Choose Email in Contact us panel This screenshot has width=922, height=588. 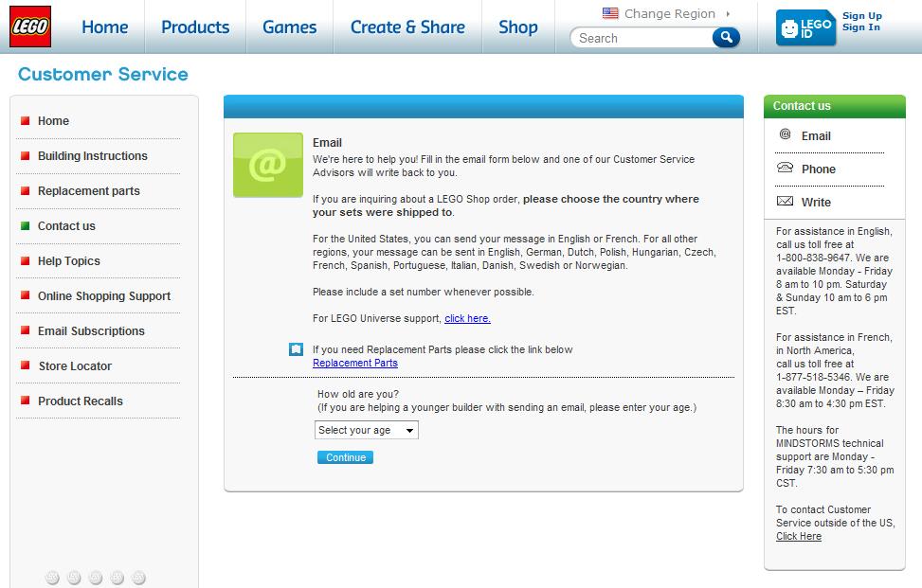816,136
